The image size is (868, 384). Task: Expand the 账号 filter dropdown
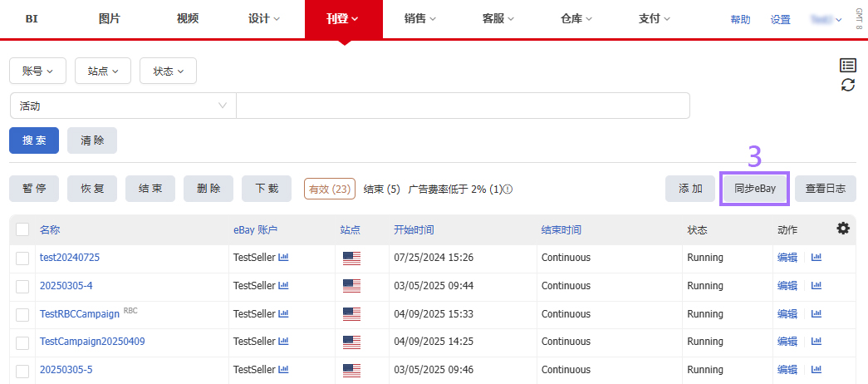click(x=38, y=71)
